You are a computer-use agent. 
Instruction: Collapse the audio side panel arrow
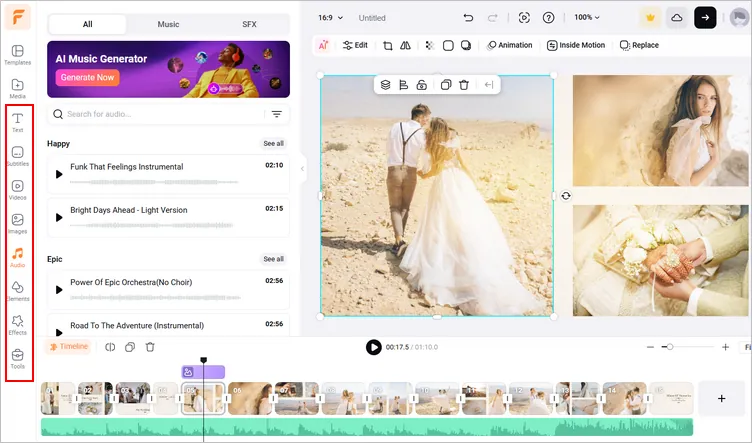(303, 168)
